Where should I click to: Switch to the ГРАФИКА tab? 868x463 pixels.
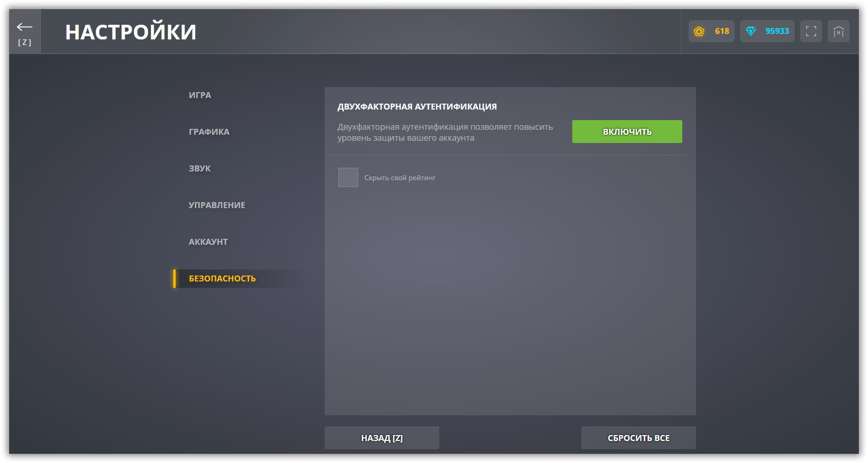coord(209,132)
